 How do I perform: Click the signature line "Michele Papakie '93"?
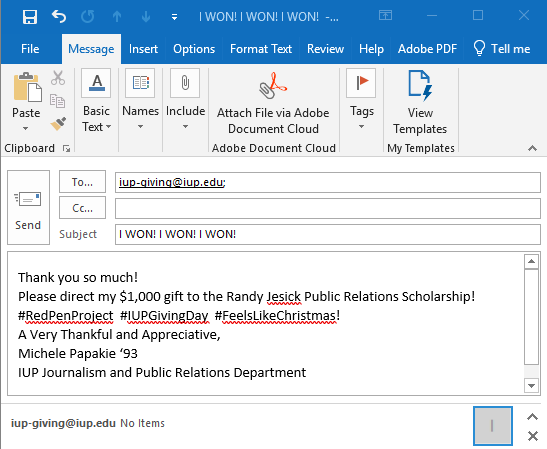(x=78, y=353)
